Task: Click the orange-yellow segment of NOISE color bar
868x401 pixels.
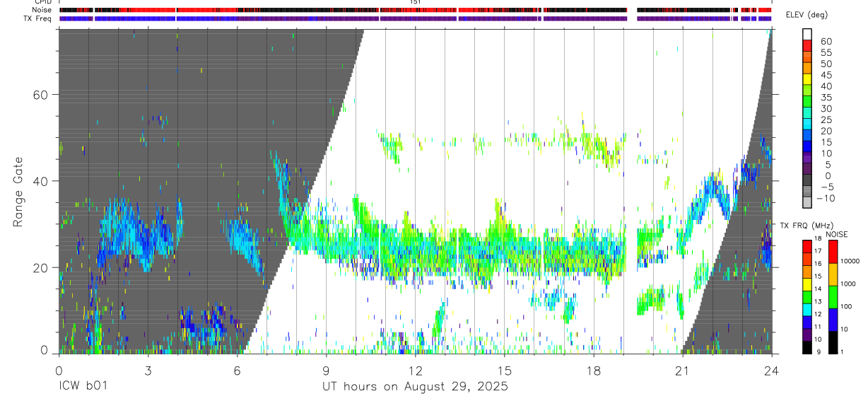Action: tap(832, 274)
